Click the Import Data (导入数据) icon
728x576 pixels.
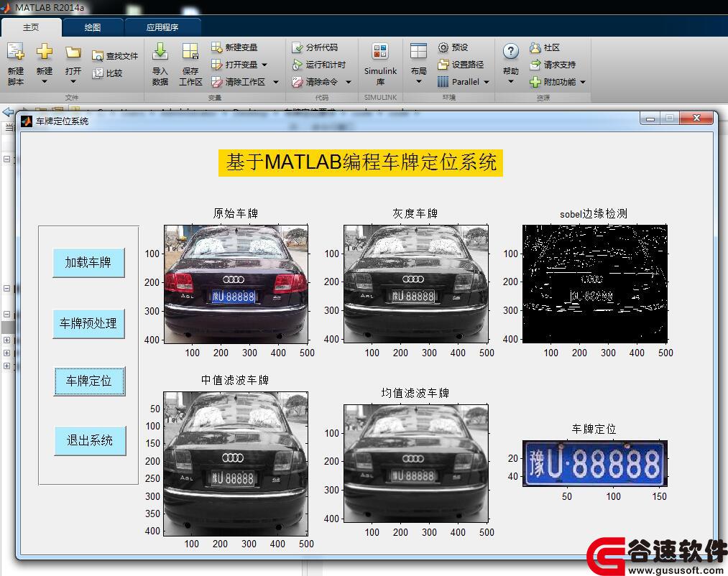pos(160,51)
